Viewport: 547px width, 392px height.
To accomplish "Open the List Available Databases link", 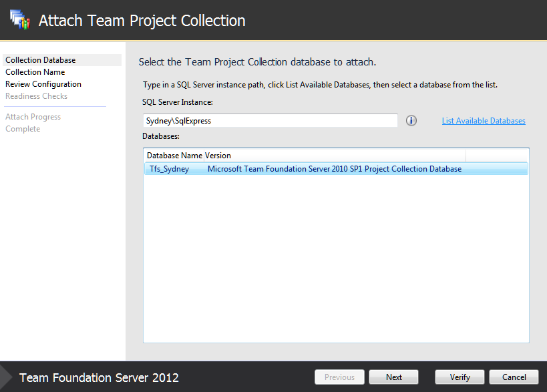I will [x=484, y=121].
